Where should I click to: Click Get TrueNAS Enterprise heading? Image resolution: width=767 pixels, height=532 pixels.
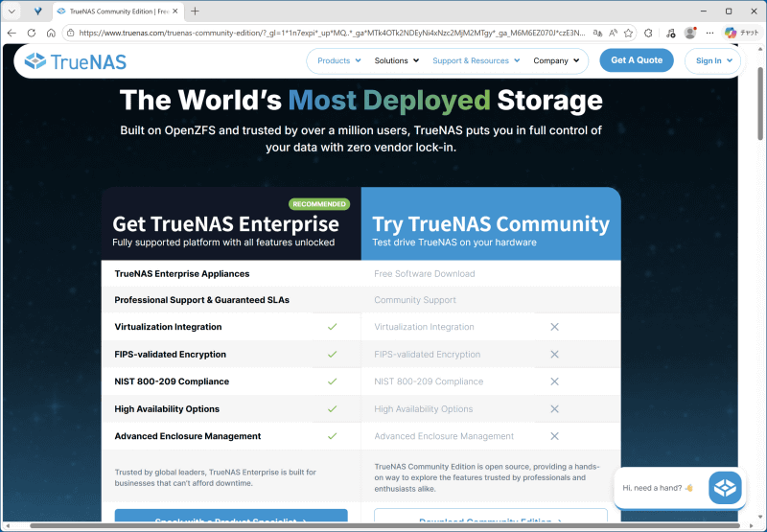pyautogui.click(x=225, y=224)
